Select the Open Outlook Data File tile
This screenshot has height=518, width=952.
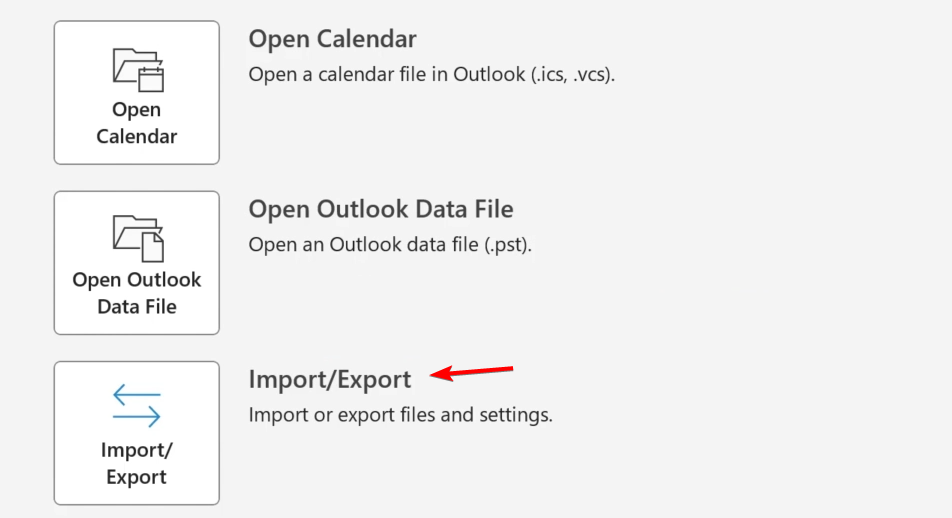(137, 262)
